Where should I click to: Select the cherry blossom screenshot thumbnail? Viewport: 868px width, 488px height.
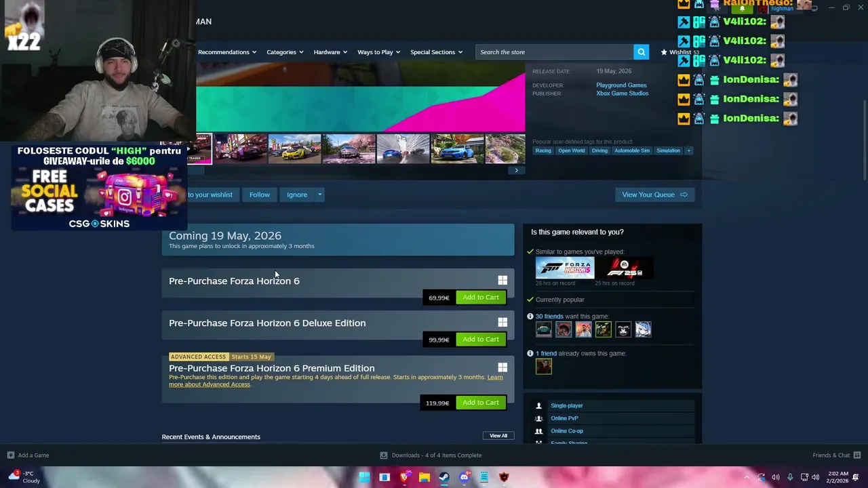point(349,149)
